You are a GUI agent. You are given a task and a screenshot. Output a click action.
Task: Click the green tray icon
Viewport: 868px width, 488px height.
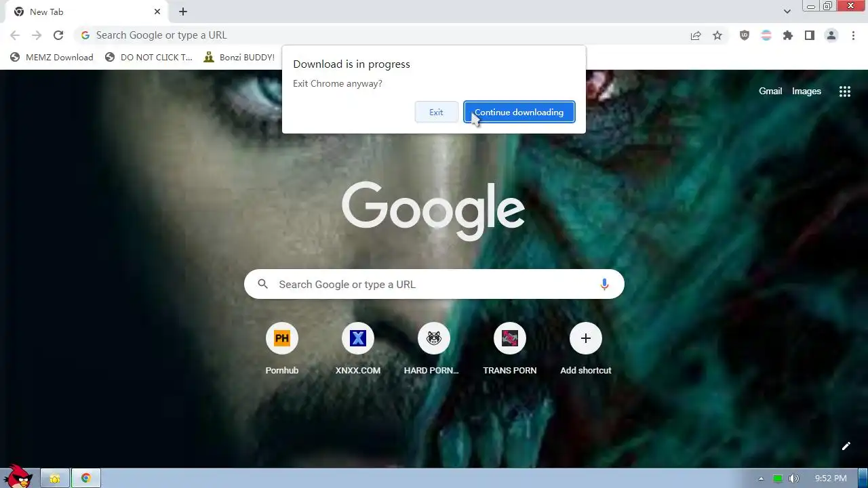pyautogui.click(x=778, y=479)
